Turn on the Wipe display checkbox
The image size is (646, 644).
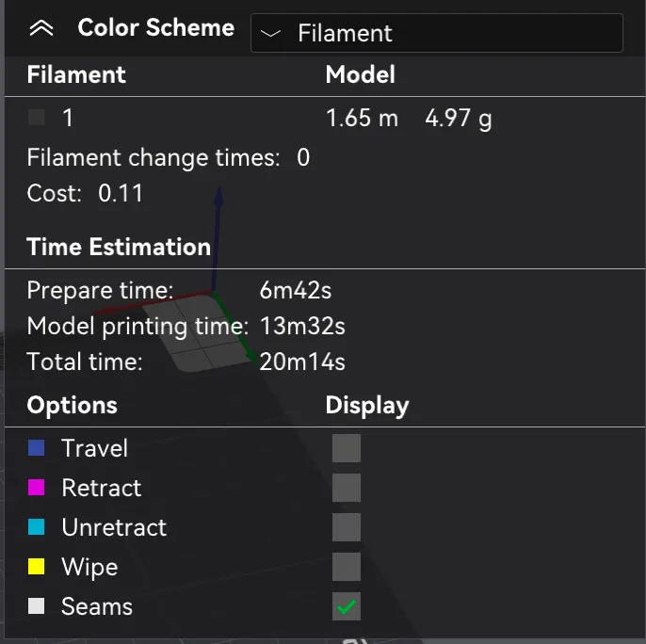click(347, 567)
